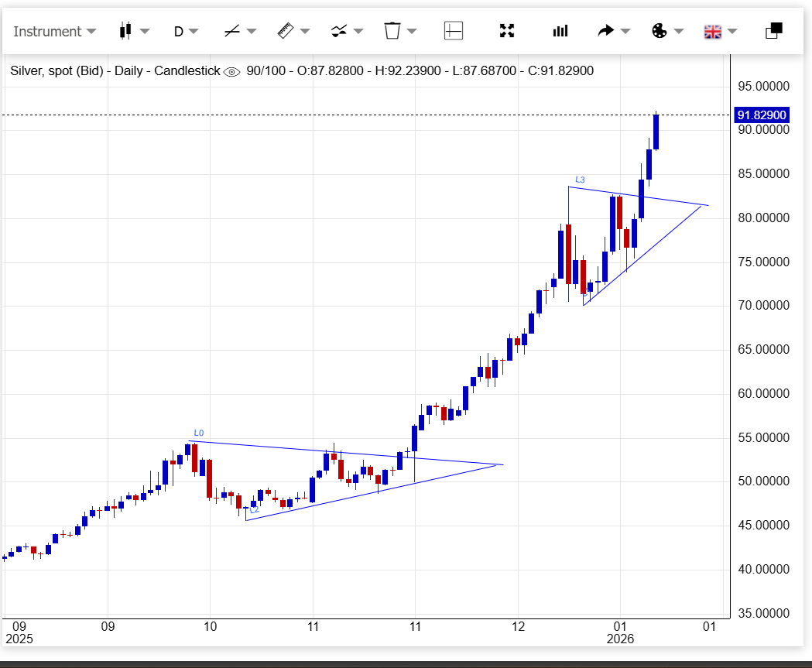This screenshot has width=812, height=668.
Task: Select the trend line drawing tool
Action: pos(231,31)
